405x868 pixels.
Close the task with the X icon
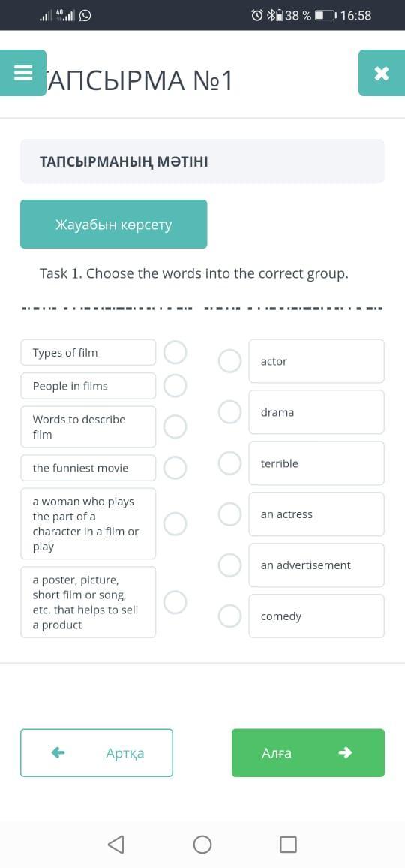pyautogui.click(x=381, y=73)
